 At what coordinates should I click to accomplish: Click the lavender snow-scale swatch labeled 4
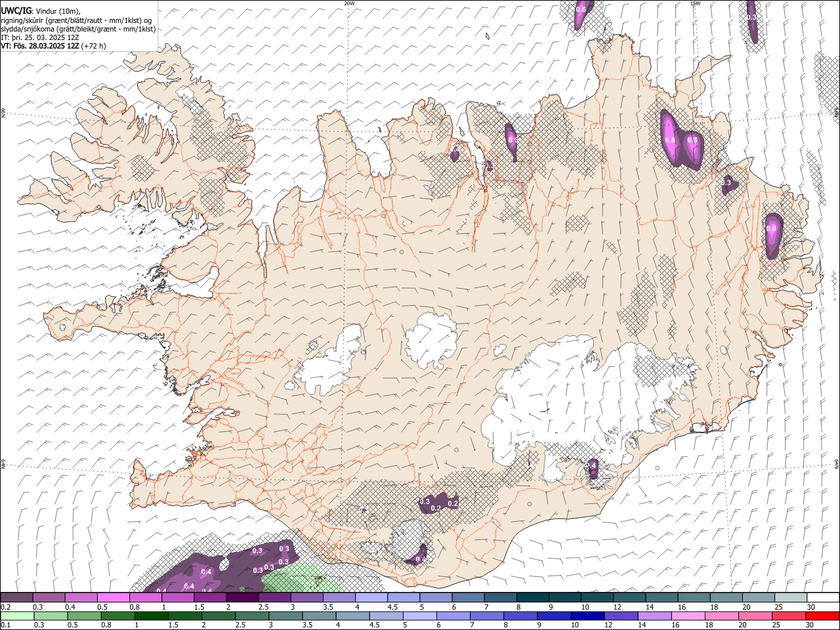point(371,597)
